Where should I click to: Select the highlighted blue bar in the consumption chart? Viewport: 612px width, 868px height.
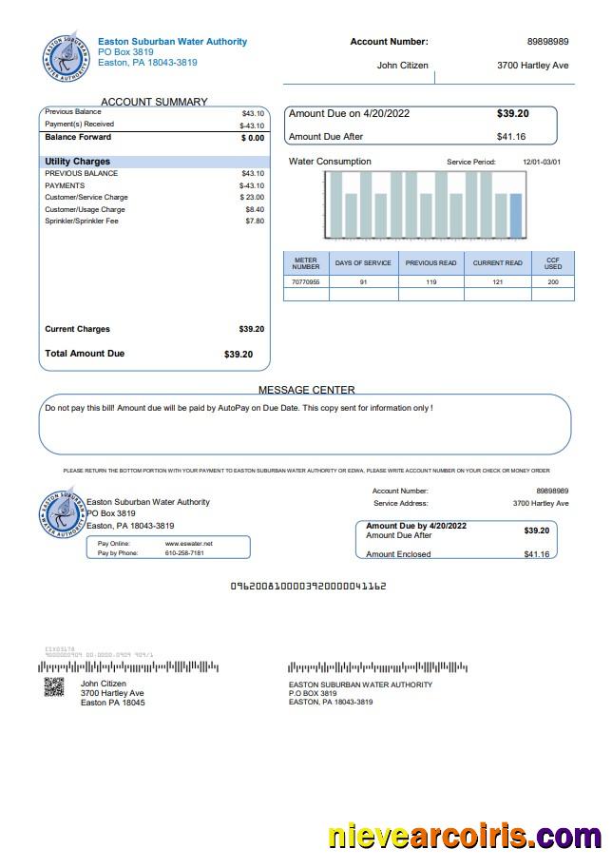516,216
